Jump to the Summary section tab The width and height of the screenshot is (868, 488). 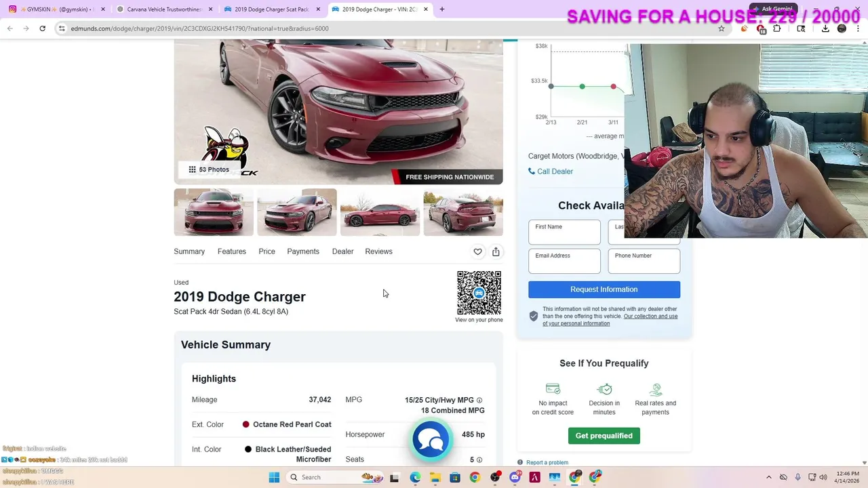click(189, 251)
